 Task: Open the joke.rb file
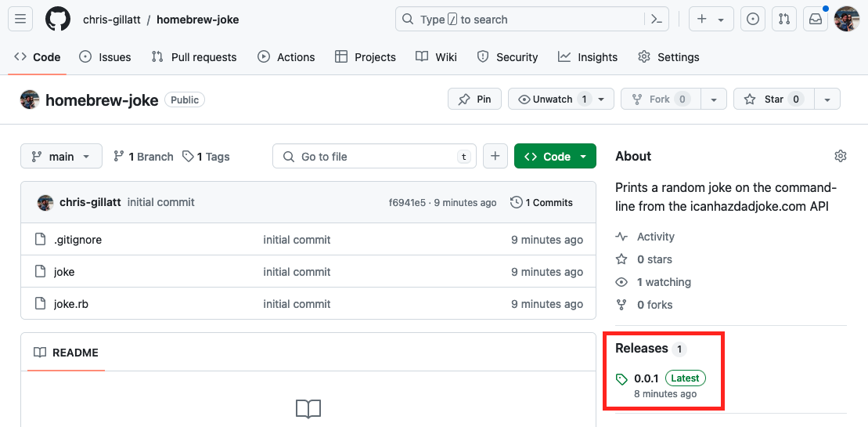click(71, 304)
